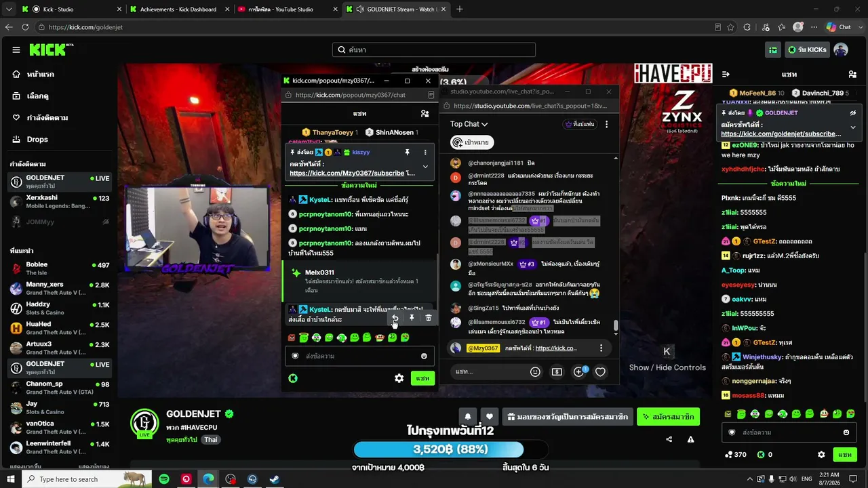Open pinned message options in popout chat
The height and width of the screenshot is (488, 868).
coord(425,152)
